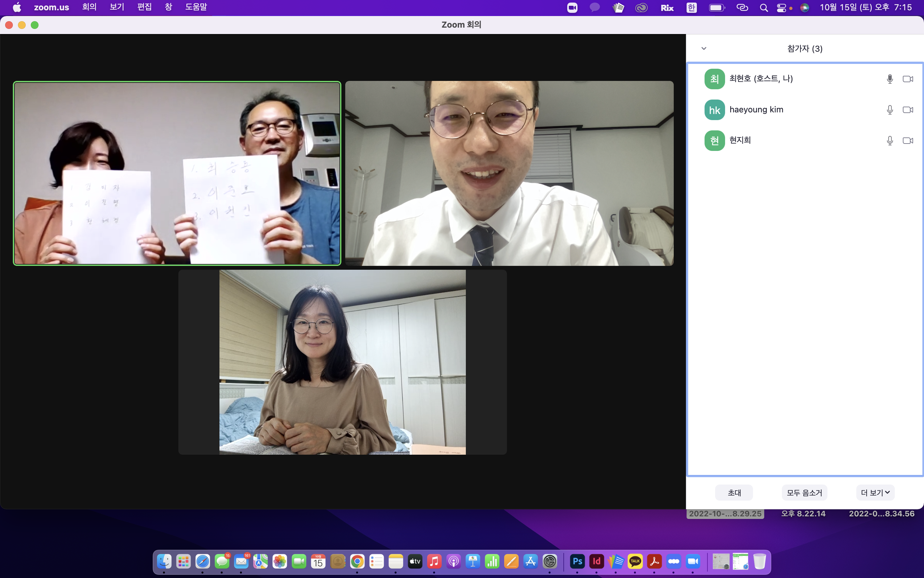924x578 pixels.
Task: Open Calendar showing 15 in dock
Action: 318,561
